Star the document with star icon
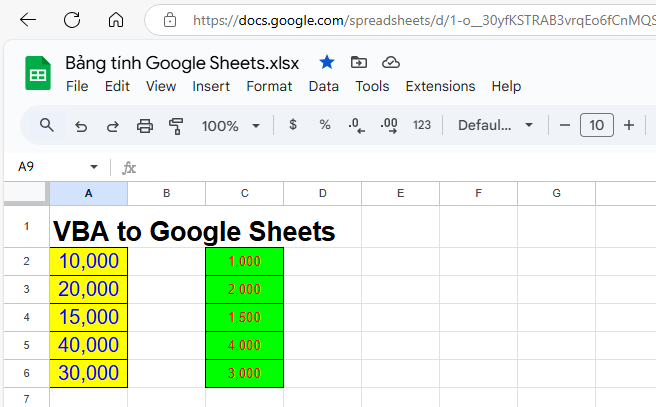 327,62
